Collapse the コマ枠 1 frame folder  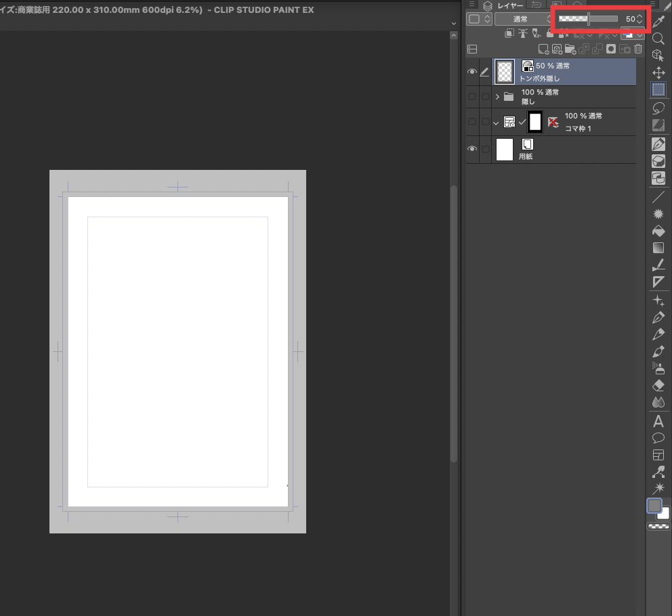click(497, 123)
